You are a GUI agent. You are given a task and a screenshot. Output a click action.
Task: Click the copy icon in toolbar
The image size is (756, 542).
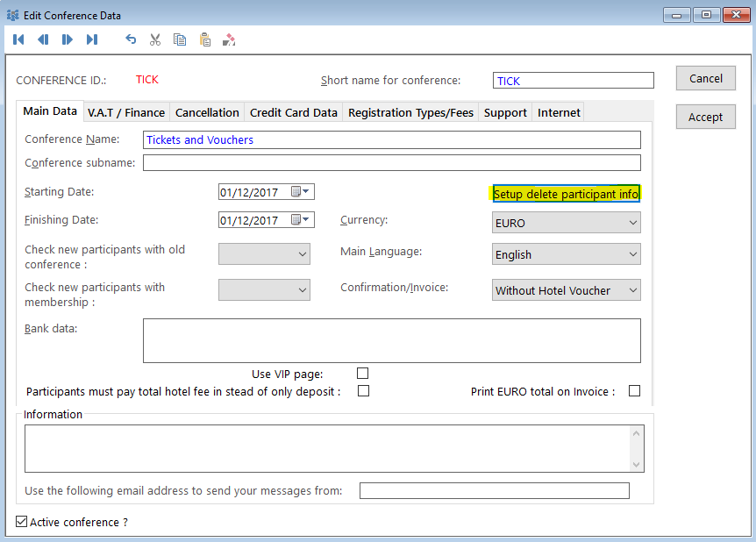[180, 39]
